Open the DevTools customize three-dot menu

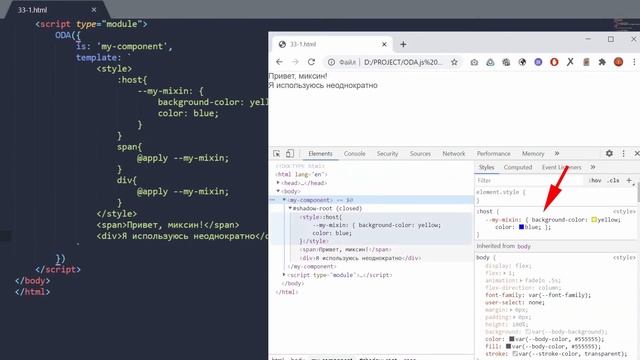pyautogui.click(x=623, y=153)
